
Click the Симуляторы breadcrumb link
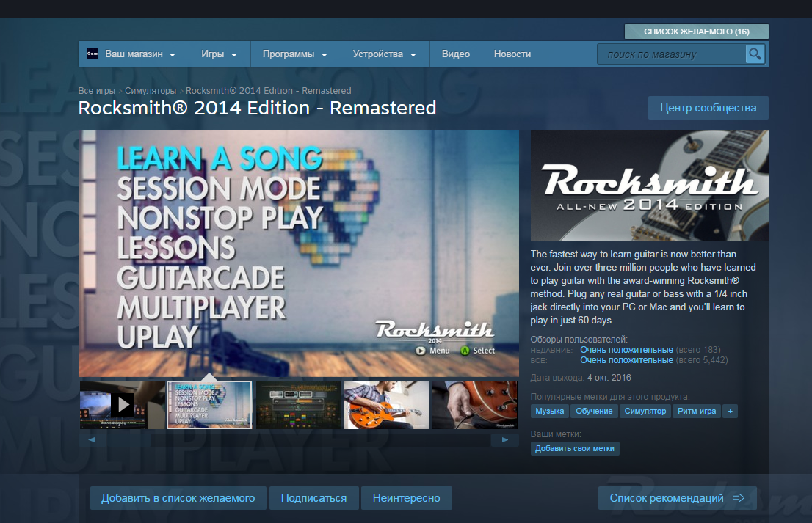(151, 90)
